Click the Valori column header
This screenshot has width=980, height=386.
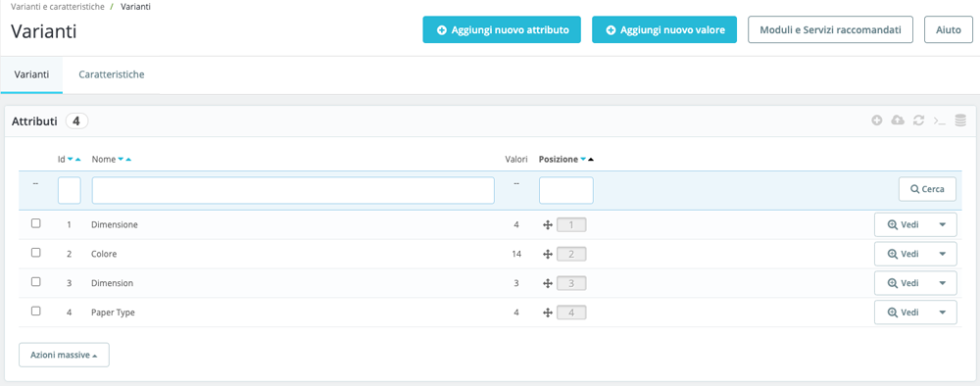coord(516,160)
